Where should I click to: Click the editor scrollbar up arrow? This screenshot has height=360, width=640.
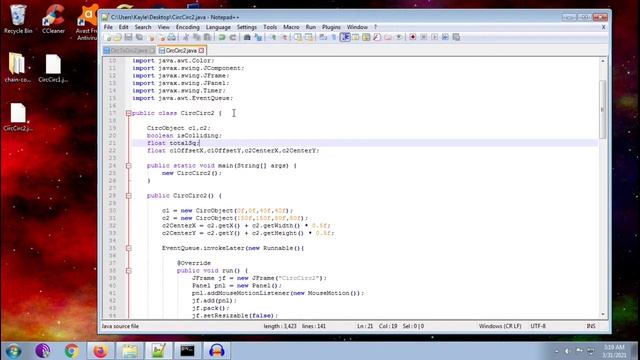point(603,61)
